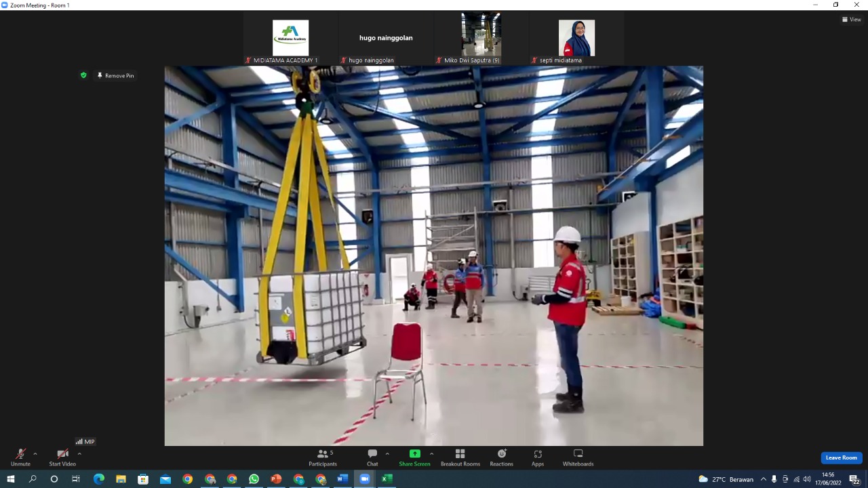Select septi midiatama's video thumbnail

pyautogui.click(x=576, y=38)
